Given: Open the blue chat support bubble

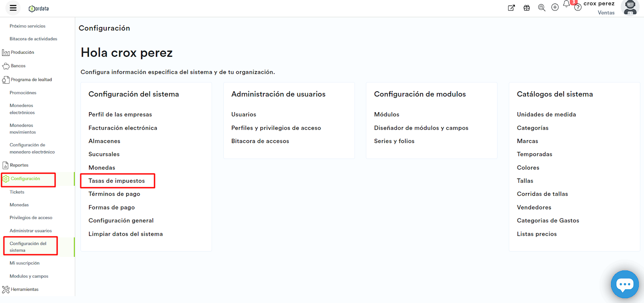Looking at the screenshot, I should click(624, 284).
